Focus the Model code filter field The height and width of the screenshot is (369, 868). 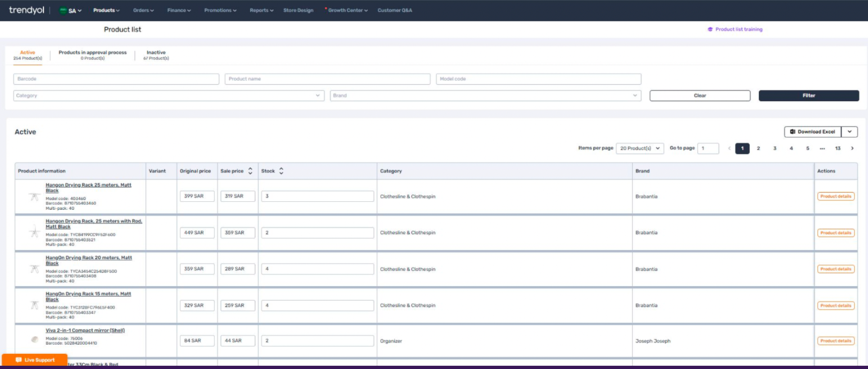539,79
